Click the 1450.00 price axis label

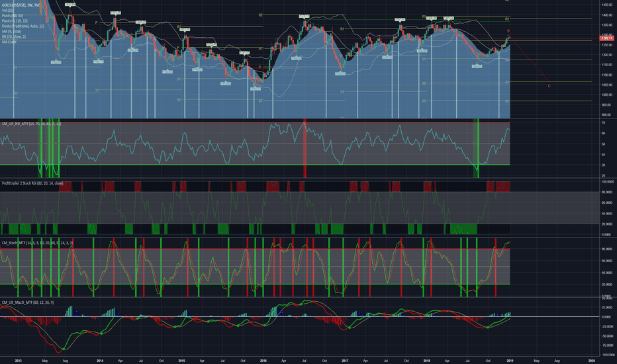click(x=606, y=5)
